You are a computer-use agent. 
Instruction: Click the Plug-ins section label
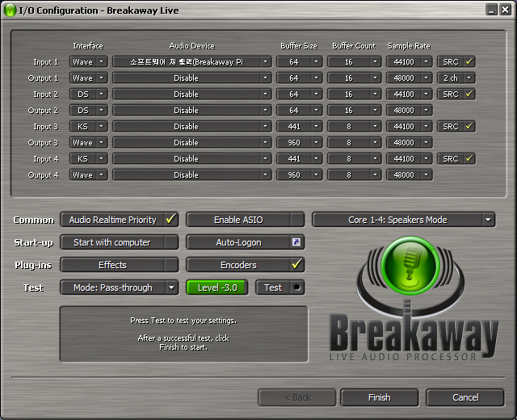(33, 265)
